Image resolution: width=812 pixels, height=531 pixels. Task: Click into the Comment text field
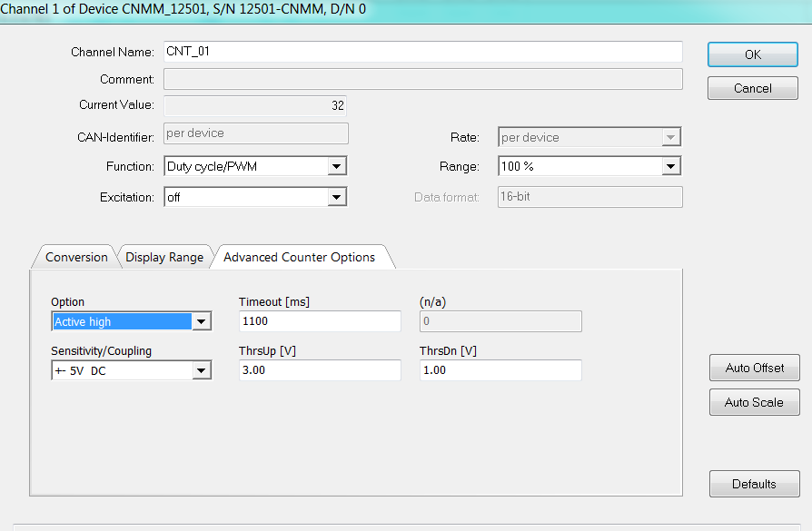[422, 79]
